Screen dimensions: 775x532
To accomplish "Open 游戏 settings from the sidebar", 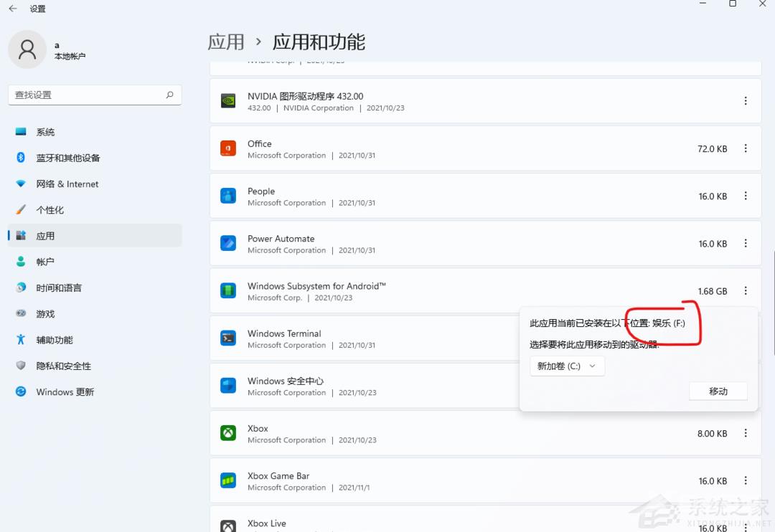I will (45, 313).
